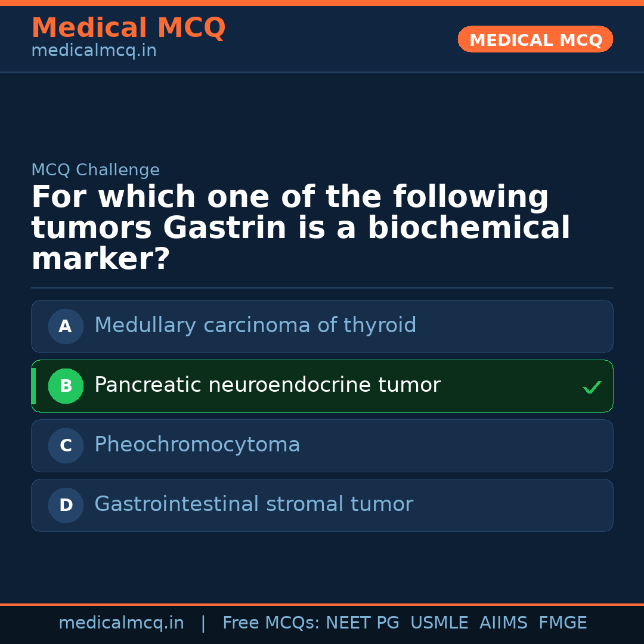Click the Free MCQs text in the footer
Screen dimensions: 644x644
(x=271, y=623)
